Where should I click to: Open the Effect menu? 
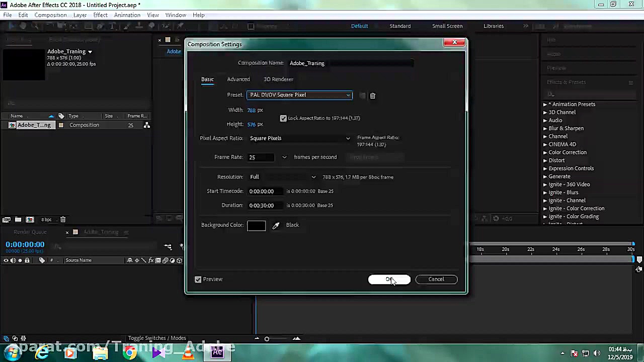100,15
